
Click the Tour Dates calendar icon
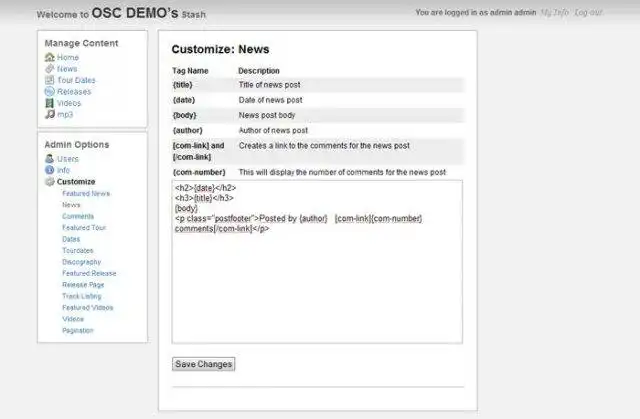49,80
